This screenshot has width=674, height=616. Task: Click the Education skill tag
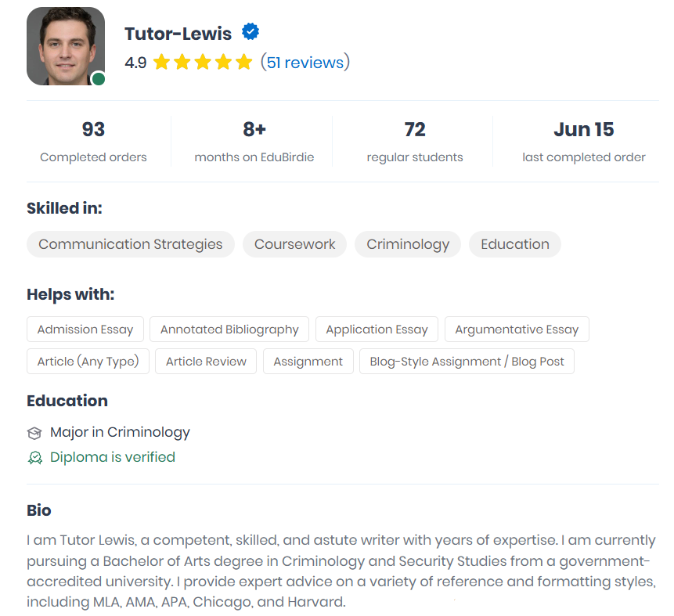point(515,244)
